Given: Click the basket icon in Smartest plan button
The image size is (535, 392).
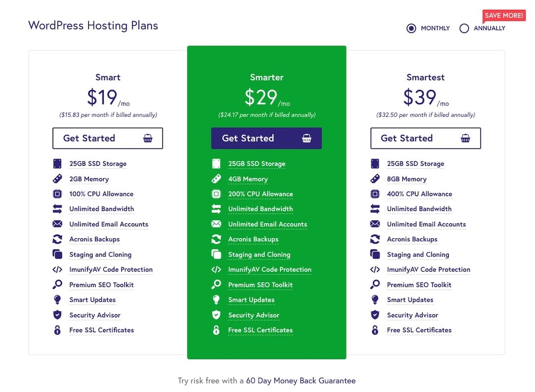Looking at the screenshot, I should click(x=465, y=138).
